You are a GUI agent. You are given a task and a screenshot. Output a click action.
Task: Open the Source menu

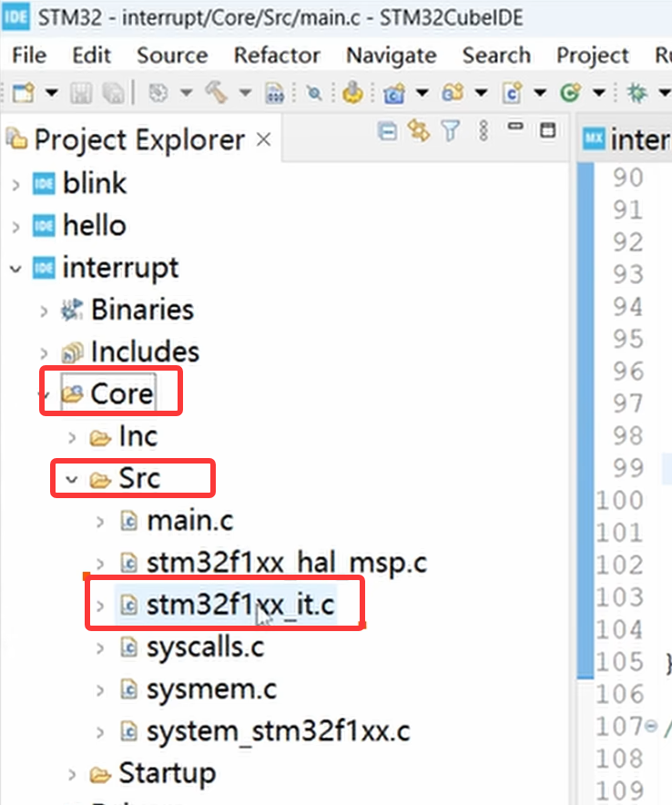(172, 55)
